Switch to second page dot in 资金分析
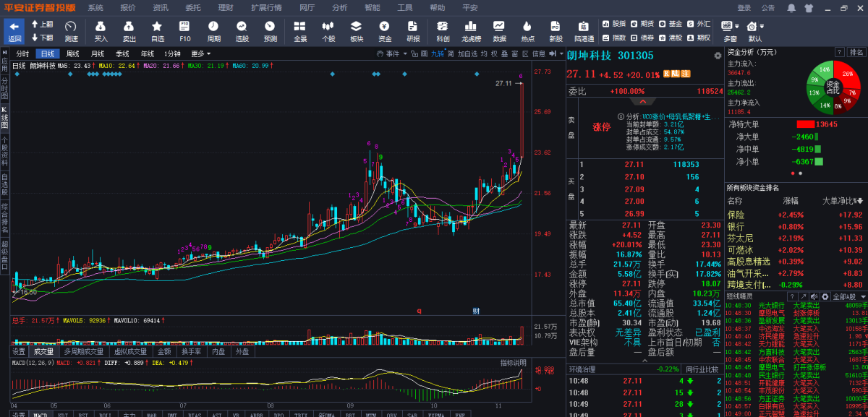The image size is (868, 417). click(x=800, y=173)
